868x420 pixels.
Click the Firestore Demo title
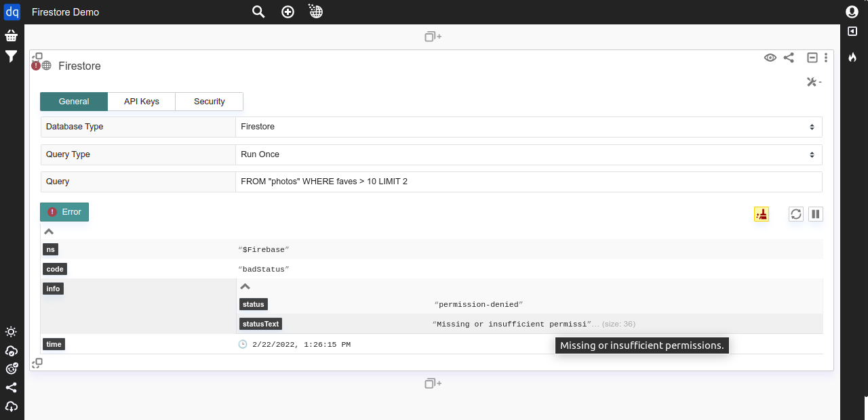pos(65,12)
